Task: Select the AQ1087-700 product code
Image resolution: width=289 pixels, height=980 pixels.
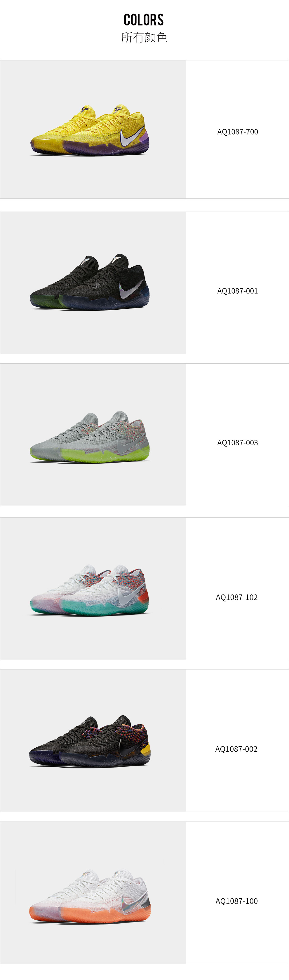Action: 238,132
